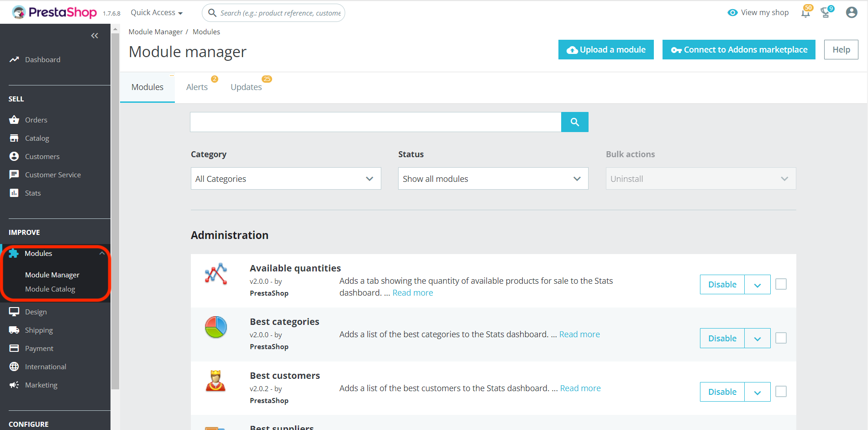The width and height of the screenshot is (868, 430).
Task: Expand actions arrow for Best customers
Action: 758,392
